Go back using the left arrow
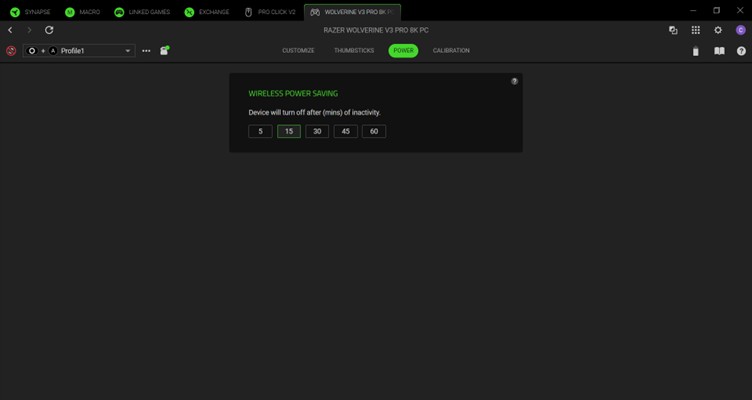 pyautogui.click(x=10, y=30)
